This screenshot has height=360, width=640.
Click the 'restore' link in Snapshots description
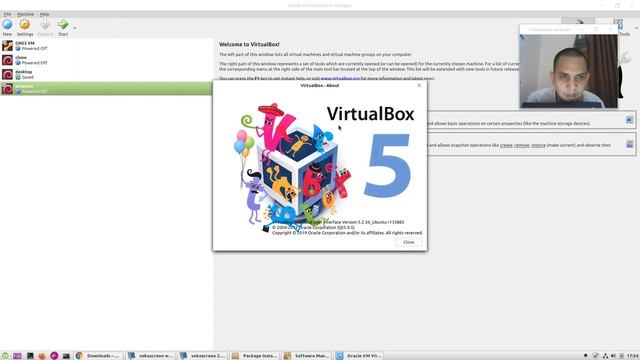(x=538, y=145)
